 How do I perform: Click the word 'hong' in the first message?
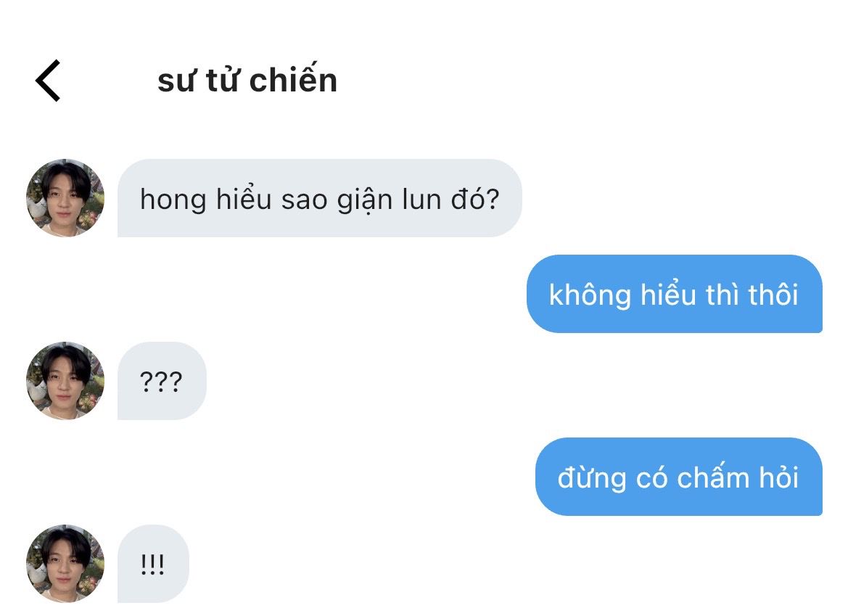[173, 200]
